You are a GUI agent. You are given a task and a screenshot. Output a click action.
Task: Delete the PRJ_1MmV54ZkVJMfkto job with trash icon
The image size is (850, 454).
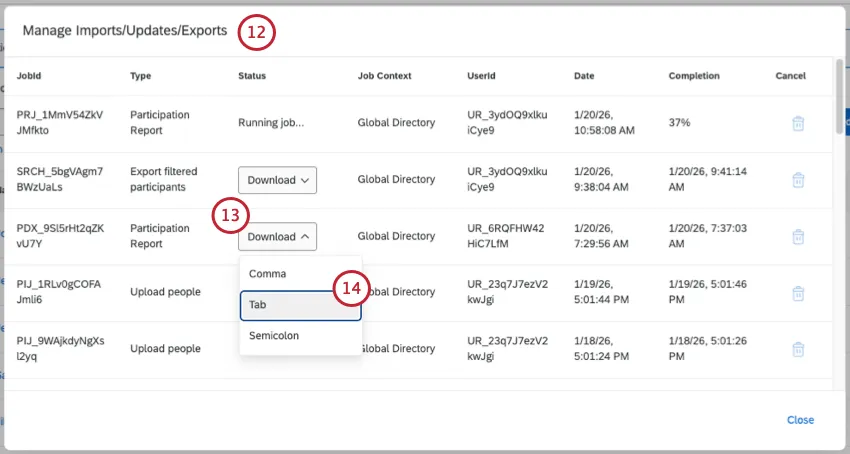(797, 123)
